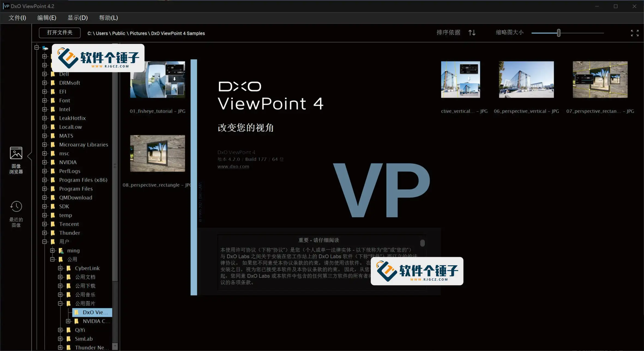644x351 pixels.
Task: Click the DxO ViewPoint app icon in title bar
Action: pyautogui.click(x=6, y=6)
